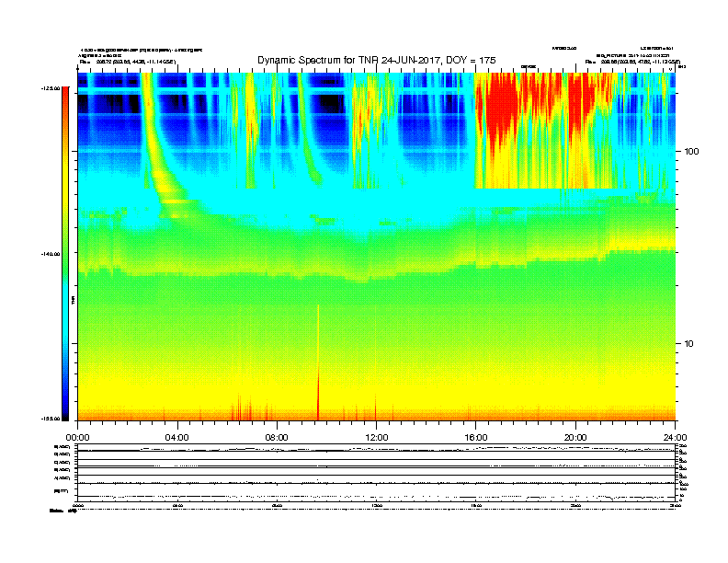
Task: Click the -125.00 colorbar maximum label
Action: (x=51, y=88)
